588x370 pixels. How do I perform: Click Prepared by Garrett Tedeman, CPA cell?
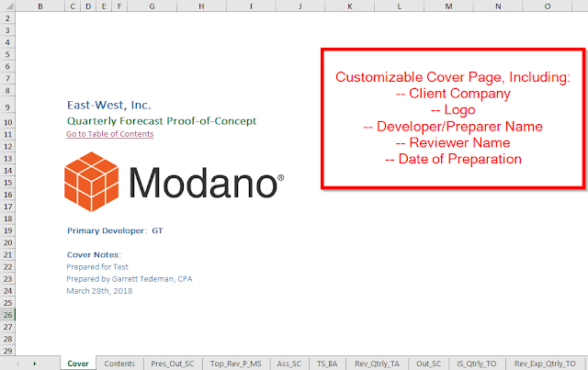129,279
